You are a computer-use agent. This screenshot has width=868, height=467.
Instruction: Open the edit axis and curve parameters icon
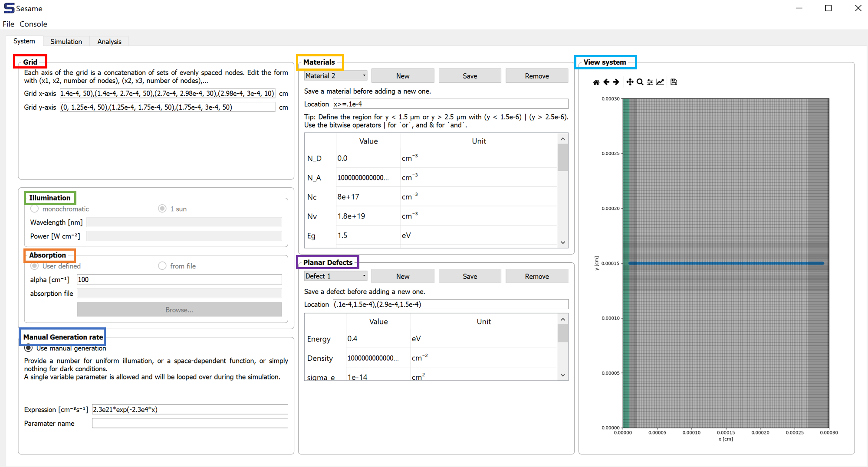pos(660,82)
